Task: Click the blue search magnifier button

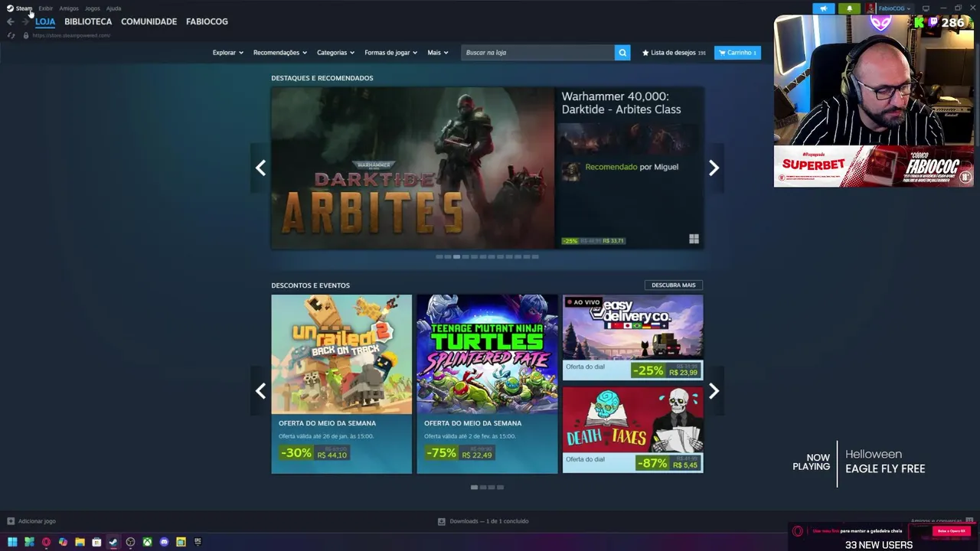Action: [x=622, y=53]
